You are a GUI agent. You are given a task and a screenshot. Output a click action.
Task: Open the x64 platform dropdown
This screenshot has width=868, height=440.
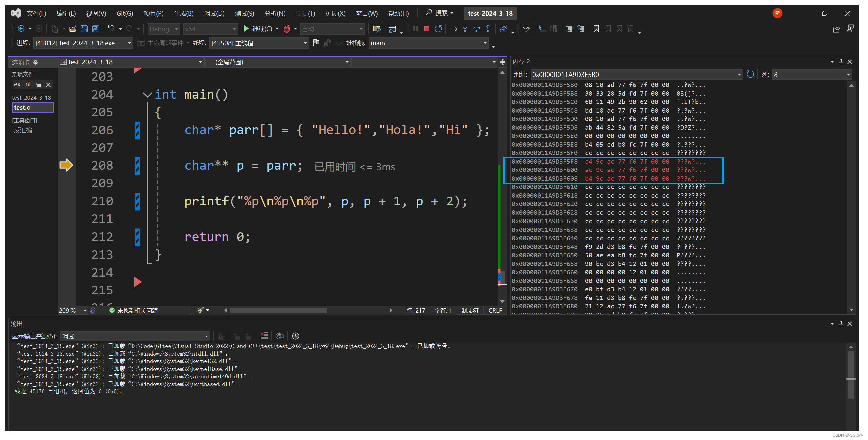pos(211,29)
